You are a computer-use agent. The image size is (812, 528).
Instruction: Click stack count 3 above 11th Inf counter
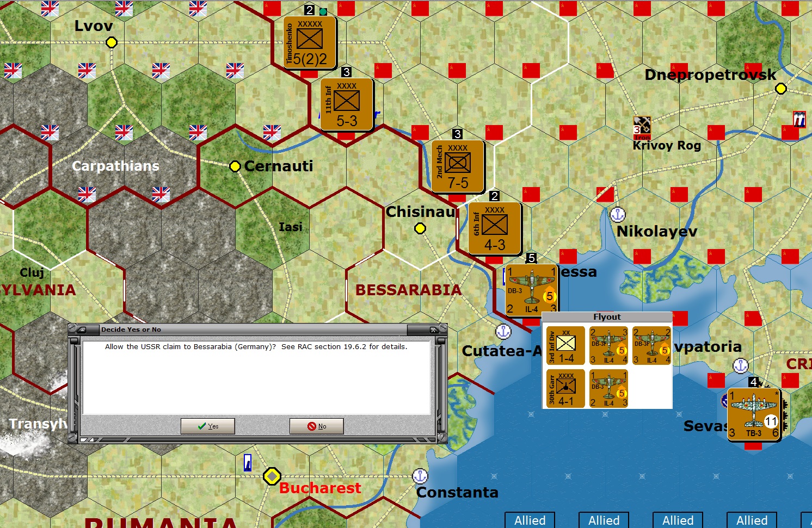tap(346, 72)
